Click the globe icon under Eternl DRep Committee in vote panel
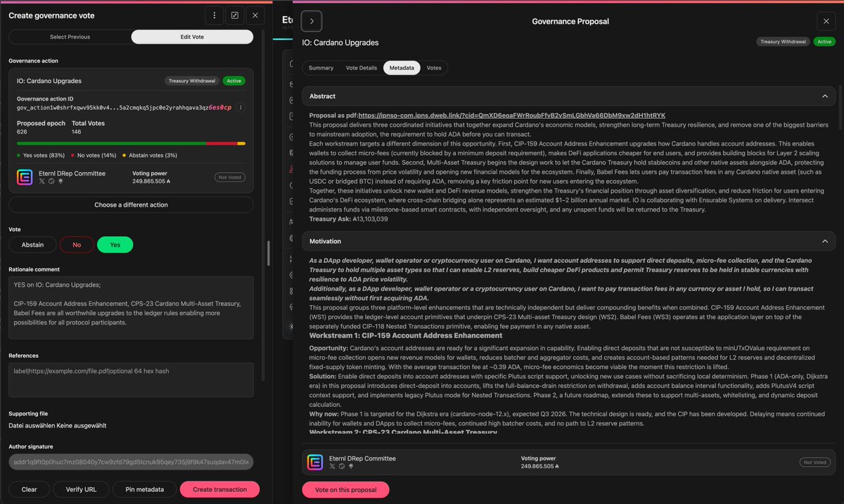Image resolution: width=844 pixels, height=504 pixels. (x=51, y=181)
